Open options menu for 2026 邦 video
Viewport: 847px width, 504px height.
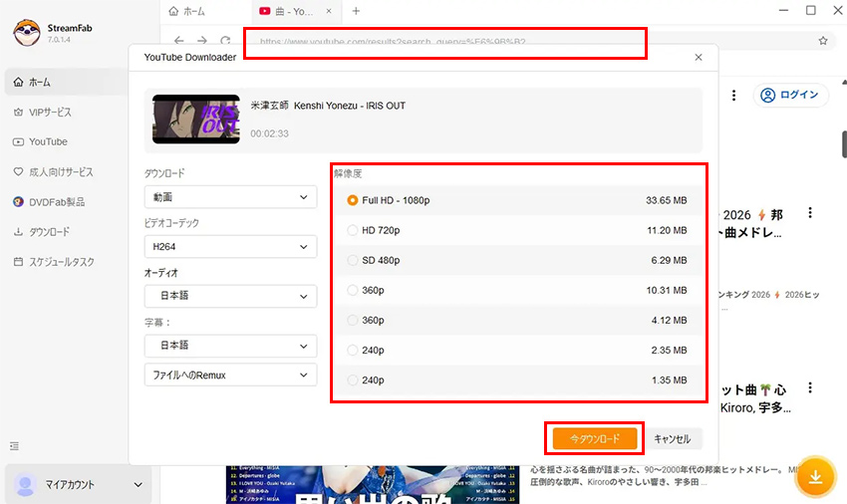click(810, 213)
